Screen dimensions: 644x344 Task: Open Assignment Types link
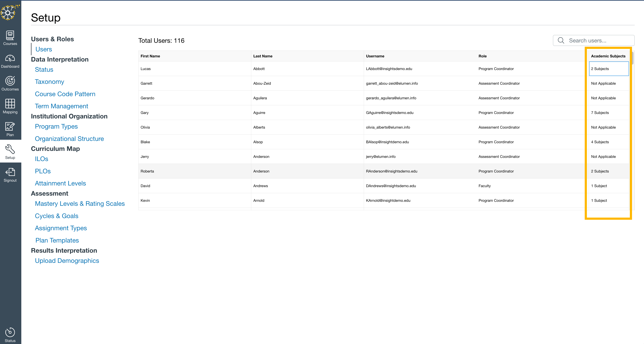click(x=61, y=228)
